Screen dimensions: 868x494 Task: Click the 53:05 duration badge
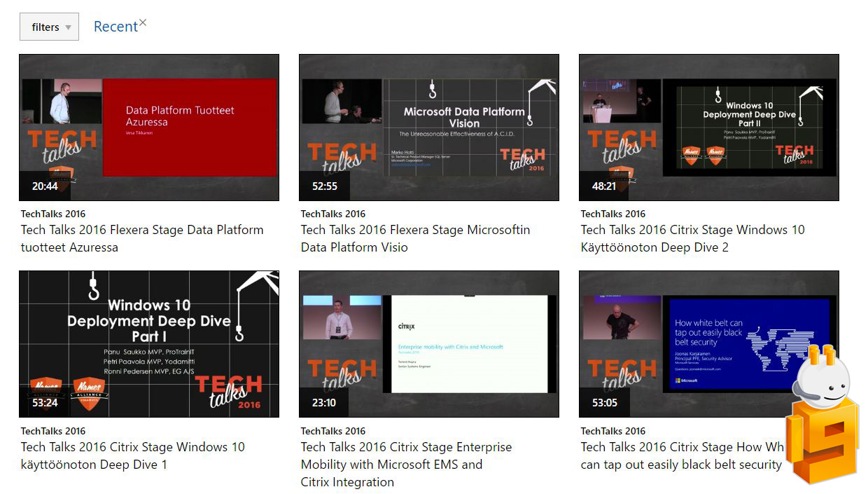click(605, 403)
